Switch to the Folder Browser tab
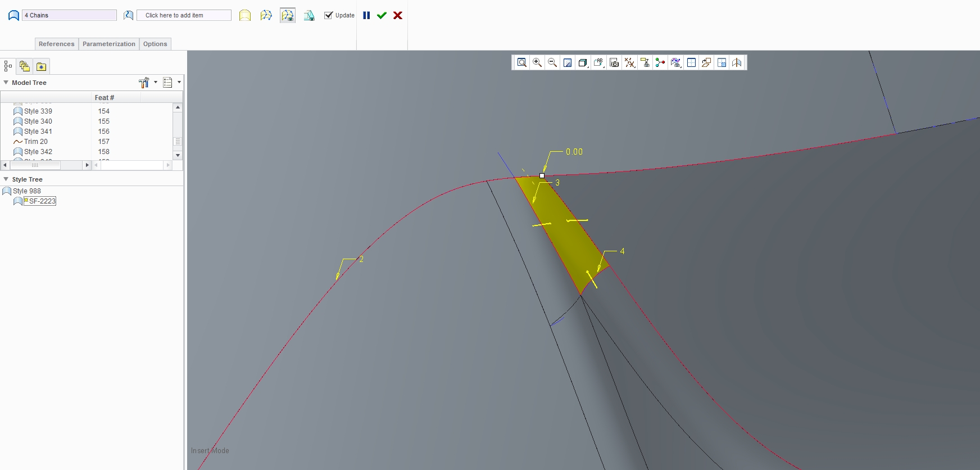This screenshot has width=980, height=470. point(25,66)
